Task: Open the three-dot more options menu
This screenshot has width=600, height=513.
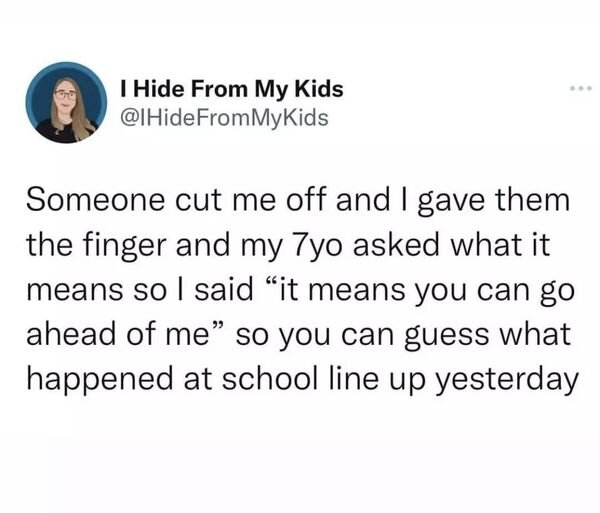Action: click(x=580, y=89)
